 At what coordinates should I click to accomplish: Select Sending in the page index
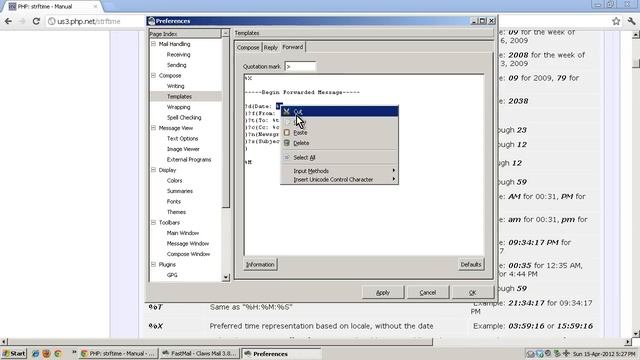click(176, 65)
